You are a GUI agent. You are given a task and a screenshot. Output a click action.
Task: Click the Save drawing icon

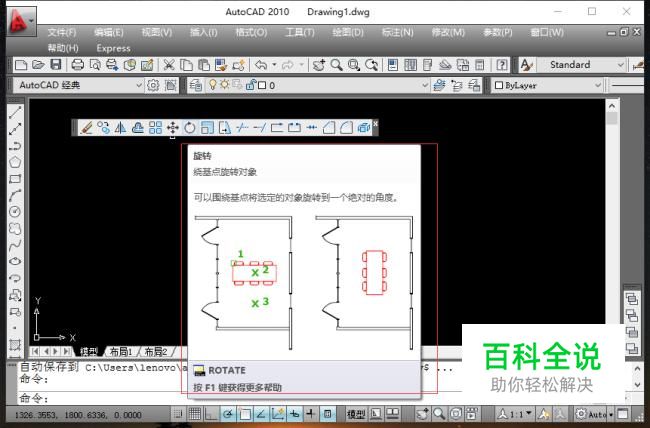(x=56, y=65)
